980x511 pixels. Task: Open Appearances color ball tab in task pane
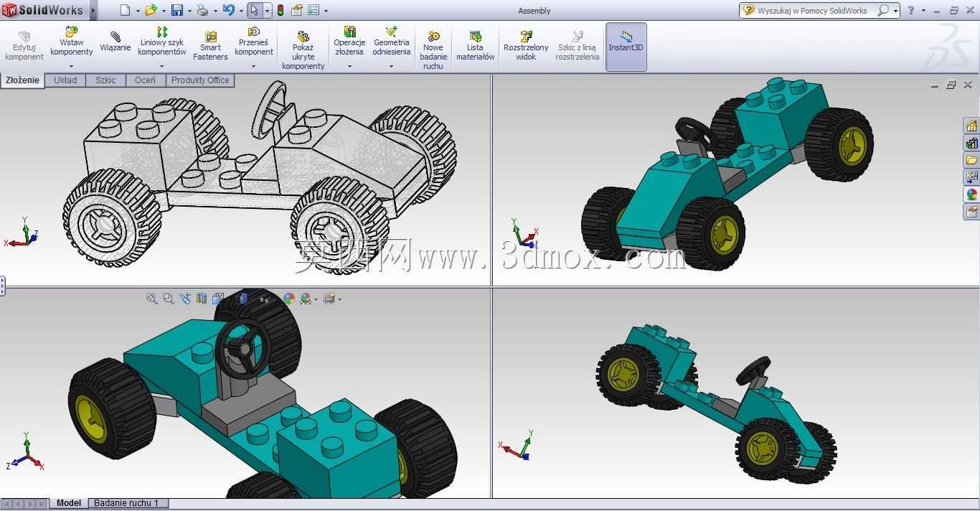(971, 194)
